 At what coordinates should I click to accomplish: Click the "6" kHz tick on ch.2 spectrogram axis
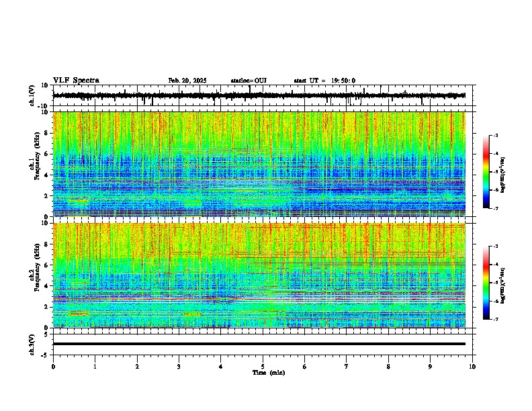pos(47,265)
